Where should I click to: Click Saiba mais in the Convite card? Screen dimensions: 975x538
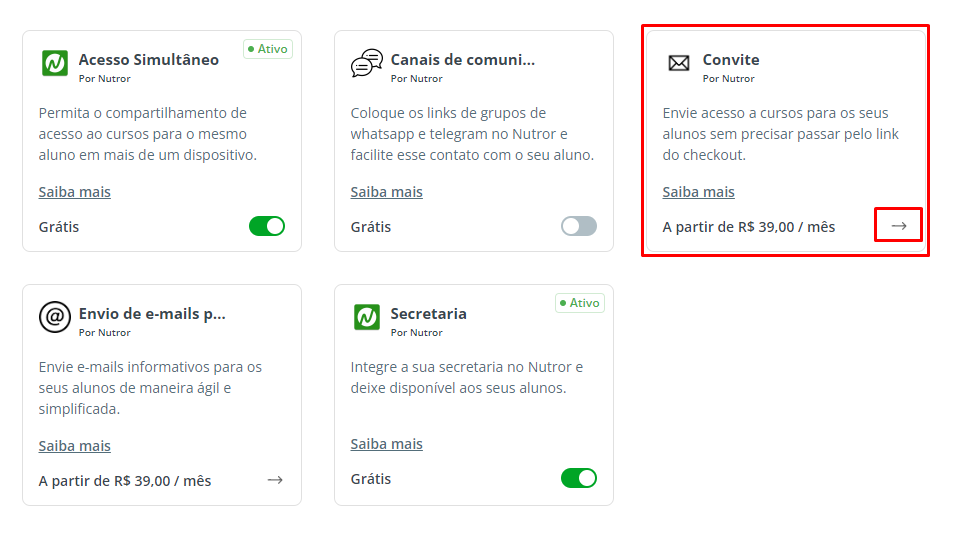pos(699,192)
